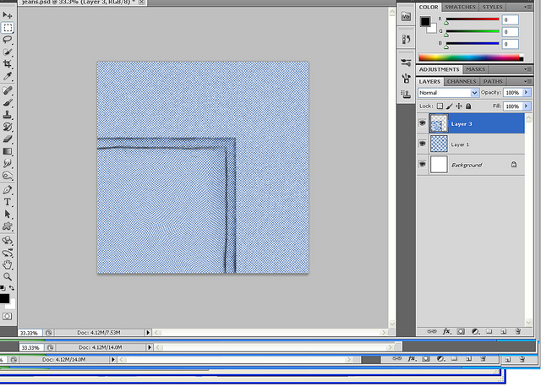Viewport: 541px width, 392px height.
Task: Select the Path Selection arrow tool
Action: [x=8, y=214]
